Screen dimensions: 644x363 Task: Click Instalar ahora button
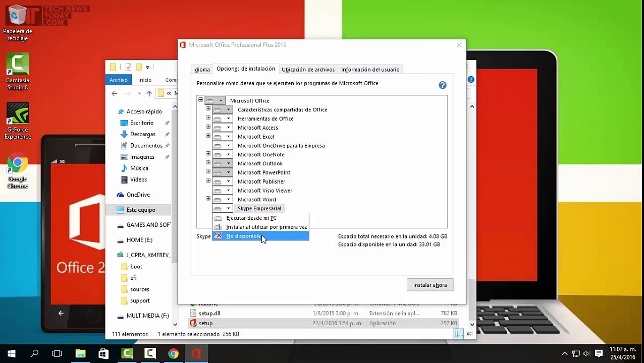430,285
